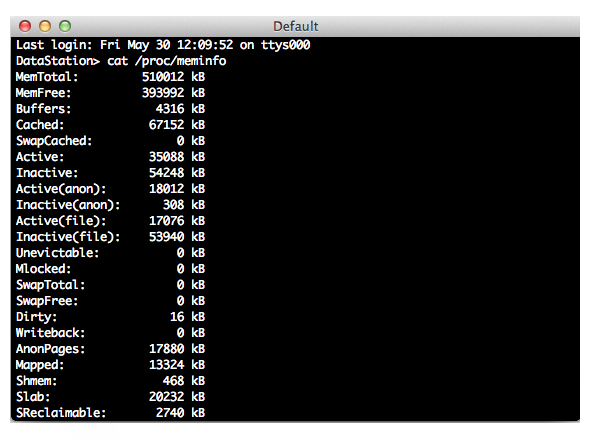Click the MemFree value 393992
590x440 pixels.
click(x=163, y=93)
